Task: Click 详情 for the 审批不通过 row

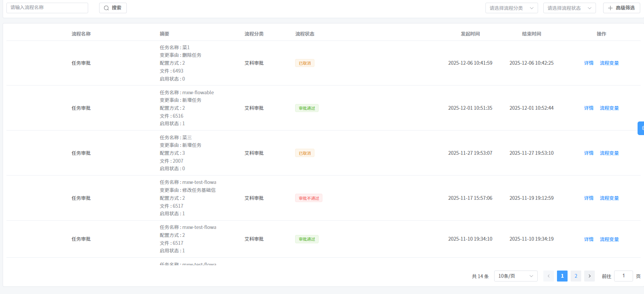Action: tap(589, 198)
